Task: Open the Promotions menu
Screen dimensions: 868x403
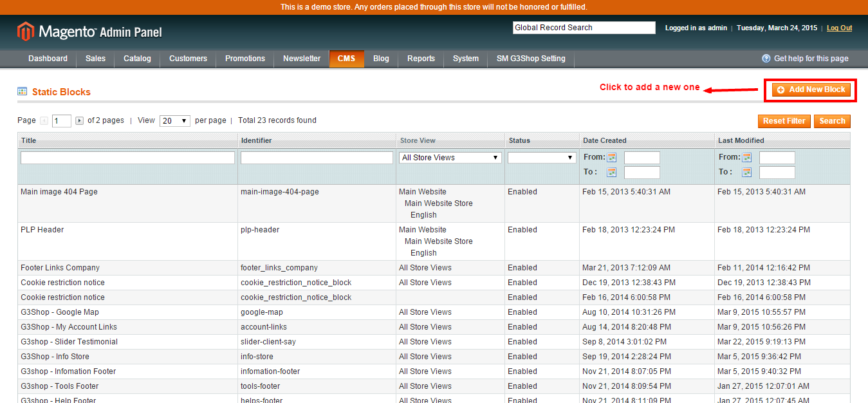Action: [245, 59]
